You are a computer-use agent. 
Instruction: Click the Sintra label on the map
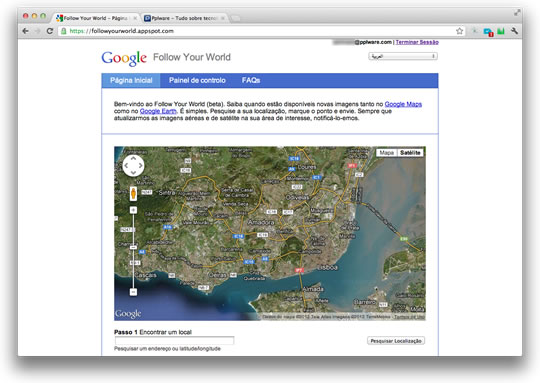pos(167,193)
